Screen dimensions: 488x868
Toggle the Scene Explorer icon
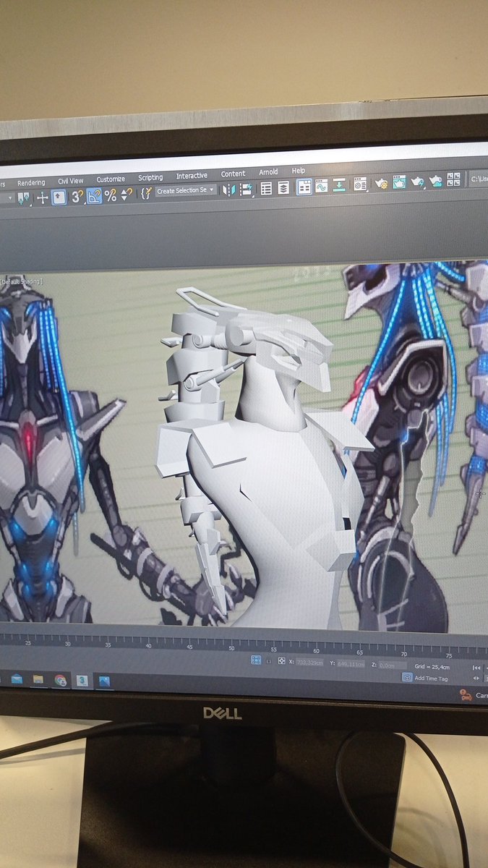coord(266,188)
